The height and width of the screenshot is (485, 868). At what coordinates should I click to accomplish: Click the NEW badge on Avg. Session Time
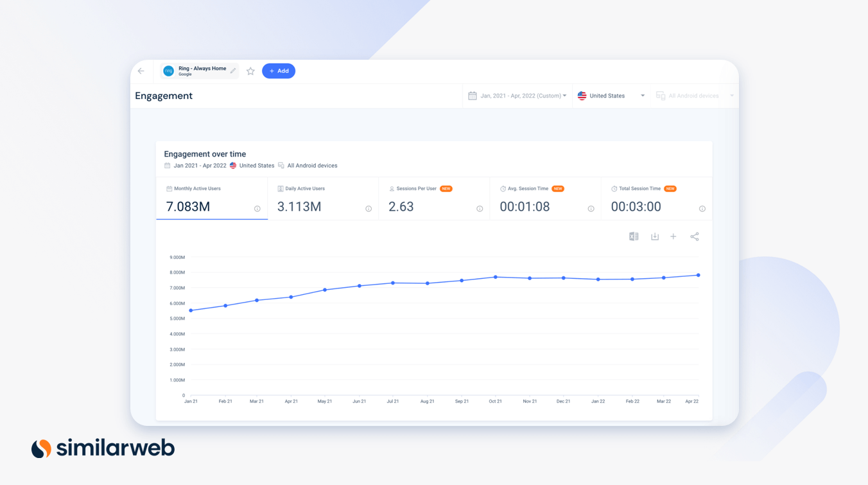point(558,189)
